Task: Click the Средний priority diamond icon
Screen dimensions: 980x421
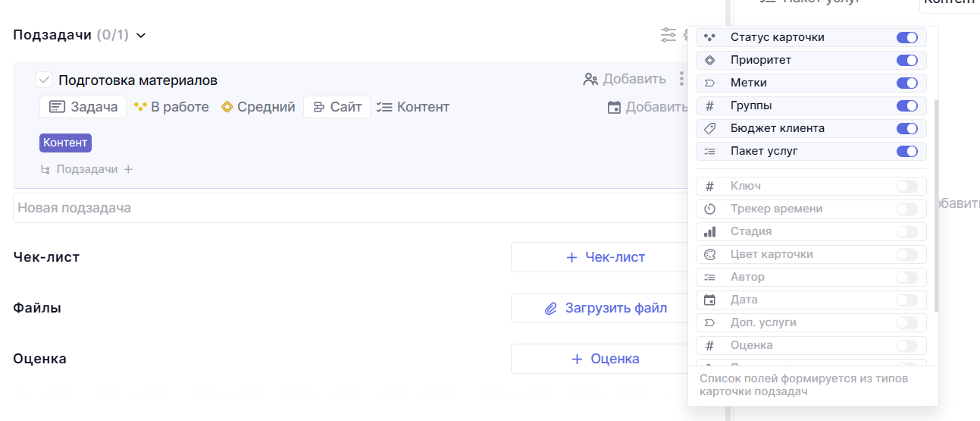Action: [227, 107]
